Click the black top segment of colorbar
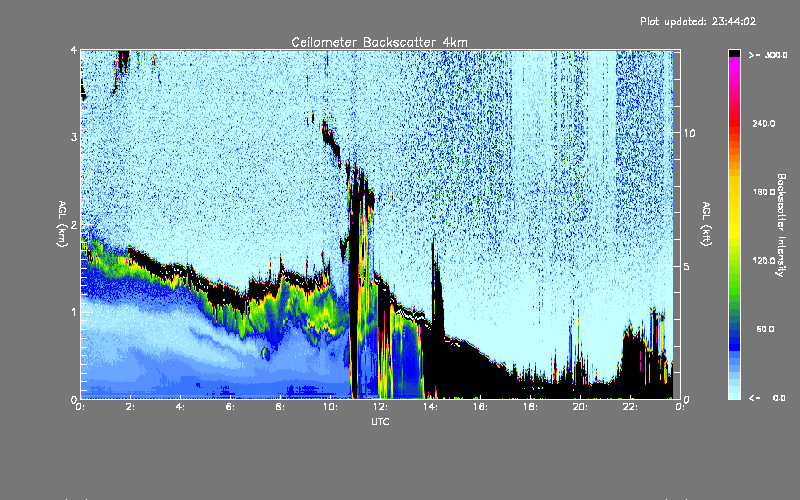This screenshot has width=800, height=500. [x=734, y=53]
